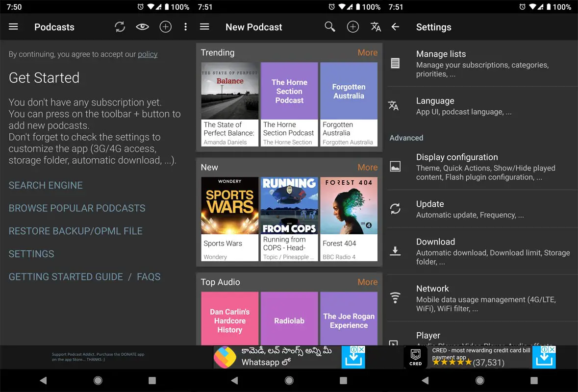Tap the Display configuration image icon
The image size is (578, 392).
395,167
